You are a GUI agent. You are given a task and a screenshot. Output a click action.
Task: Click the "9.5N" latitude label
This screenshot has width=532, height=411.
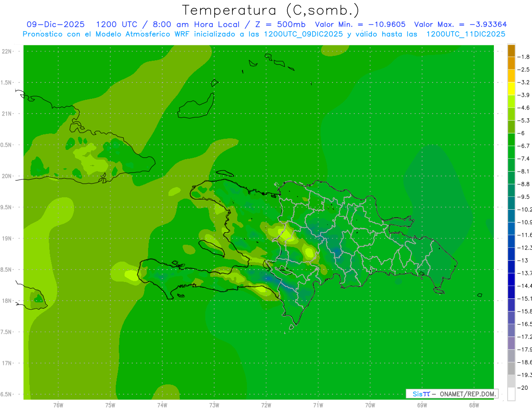point(6,207)
